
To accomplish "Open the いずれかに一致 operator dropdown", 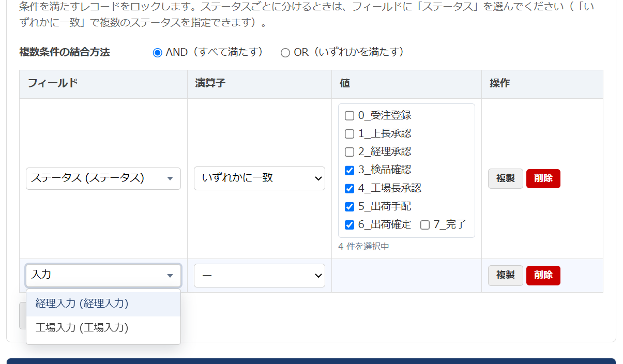I will [x=260, y=178].
